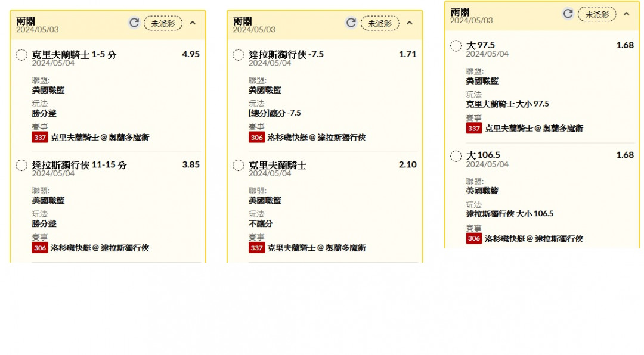Click 克里夫蘭騎士 @ 奧蘭多魔術 under 勝分差 in first card
Image resolution: width=644 pixels, height=355 pixels.
(x=100, y=138)
